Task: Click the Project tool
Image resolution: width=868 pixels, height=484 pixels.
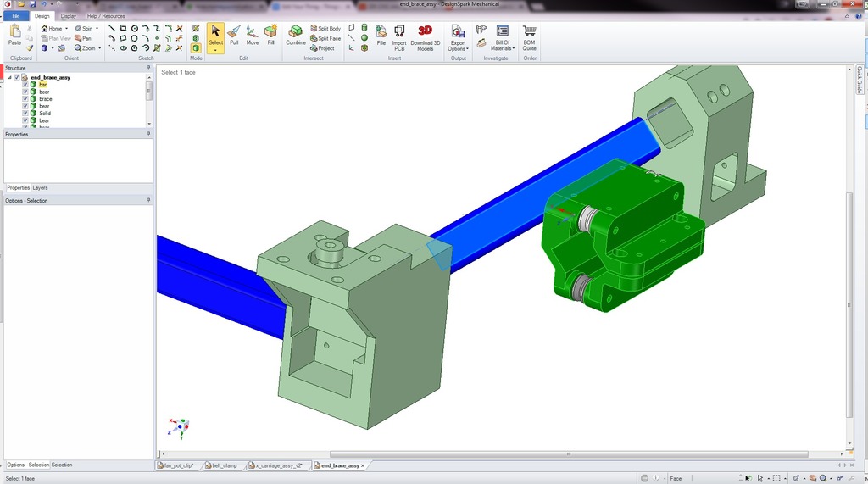Action: 322,48
